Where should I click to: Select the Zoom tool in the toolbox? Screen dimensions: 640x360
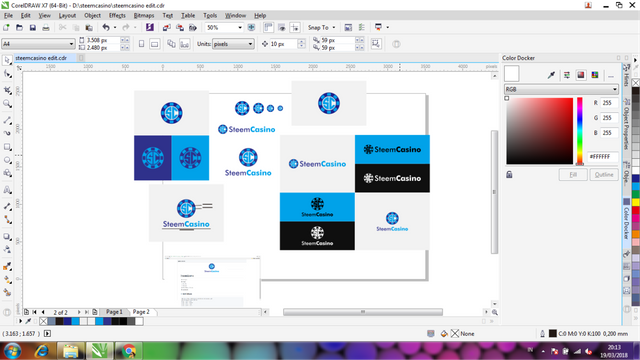point(7,104)
